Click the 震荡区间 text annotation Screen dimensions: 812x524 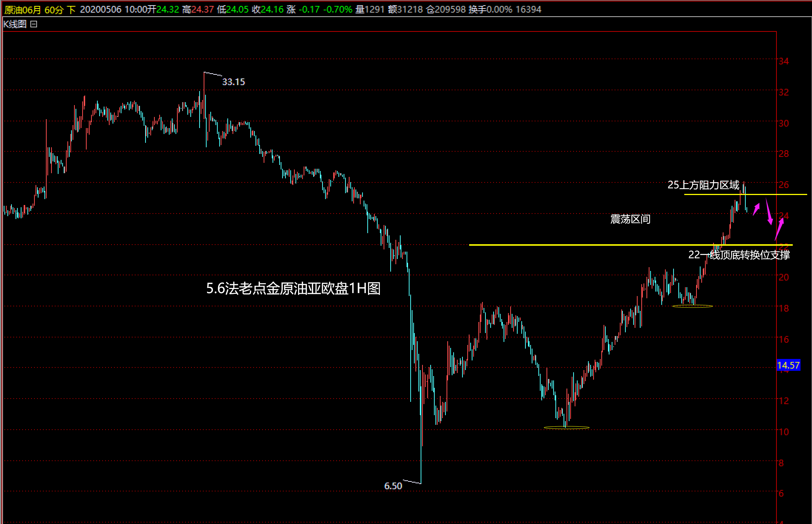(630, 219)
